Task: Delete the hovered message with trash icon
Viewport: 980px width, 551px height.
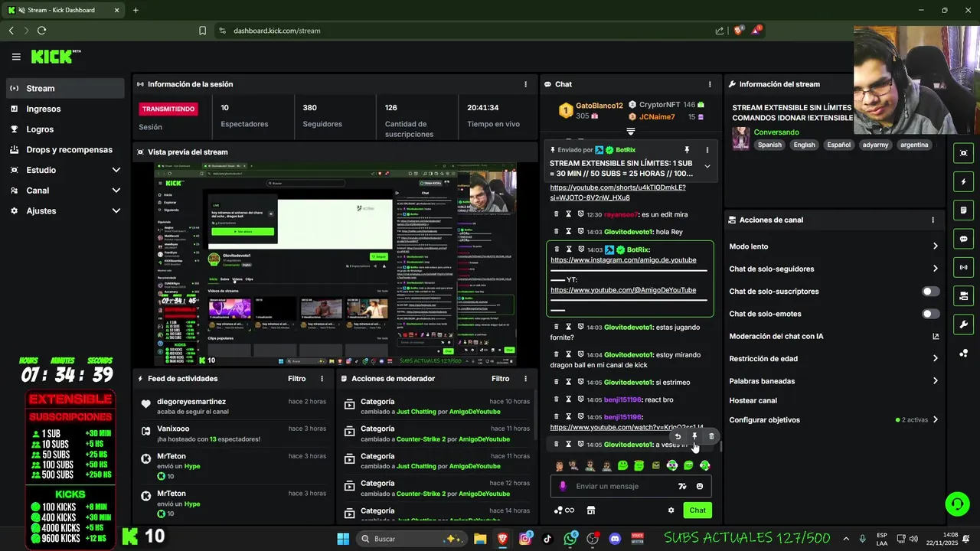Action: pyautogui.click(x=711, y=437)
